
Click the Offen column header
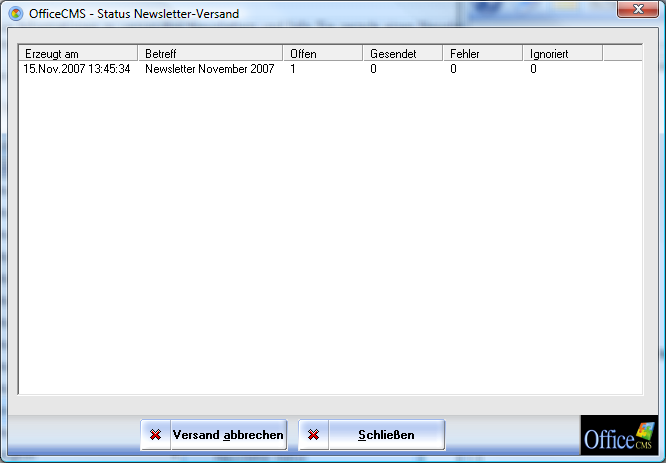pyautogui.click(x=323, y=54)
